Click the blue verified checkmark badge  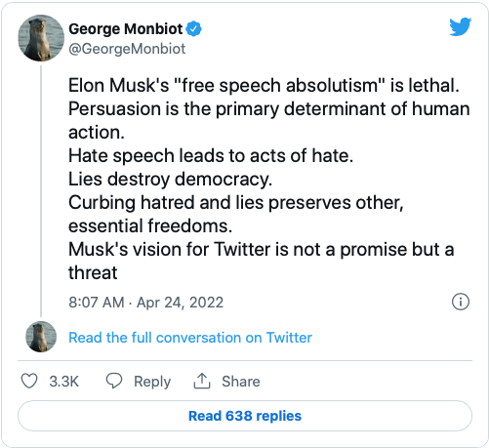pos(193,29)
